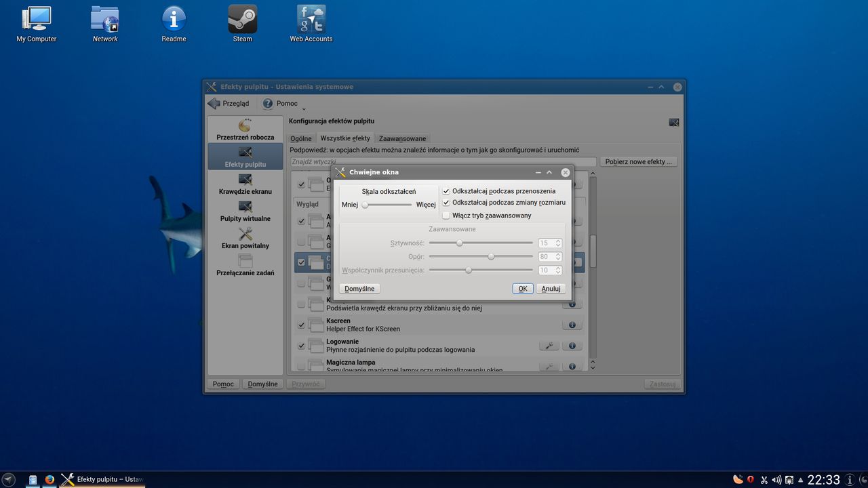Click the Współczynnik przesunięcia spinbox showing 10
This screenshot has height=488, width=868.
click(550, 270)
